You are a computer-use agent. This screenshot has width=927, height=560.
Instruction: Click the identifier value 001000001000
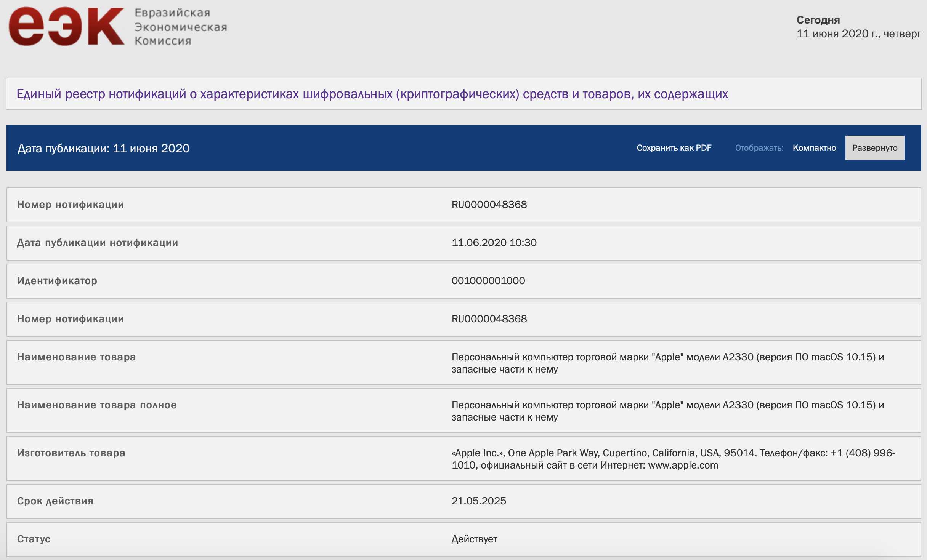pyautogui.click(x=488, y=281)
